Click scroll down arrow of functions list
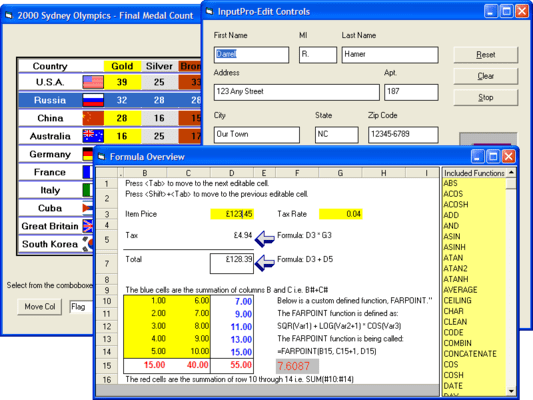The width and height of the screenshot is (533, 400). tap(511, 392)
